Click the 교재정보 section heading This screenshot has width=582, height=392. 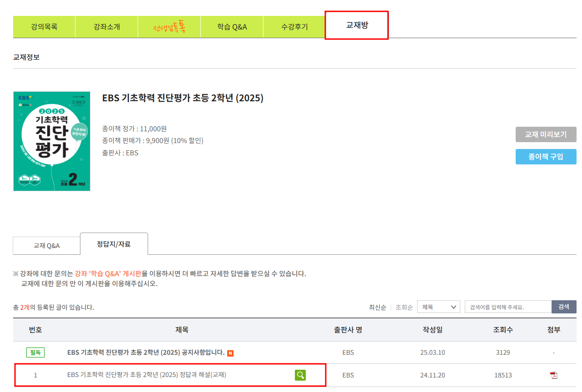coord(26,57)
